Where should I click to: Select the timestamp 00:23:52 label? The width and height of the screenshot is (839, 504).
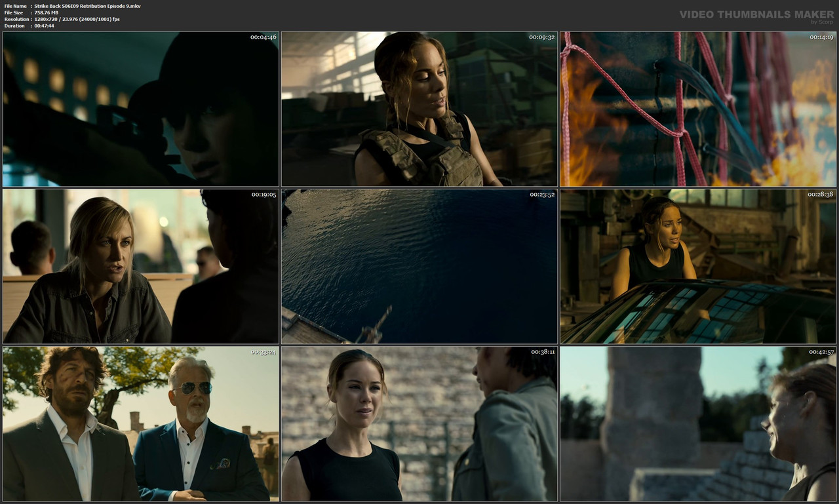pos(541,195)
